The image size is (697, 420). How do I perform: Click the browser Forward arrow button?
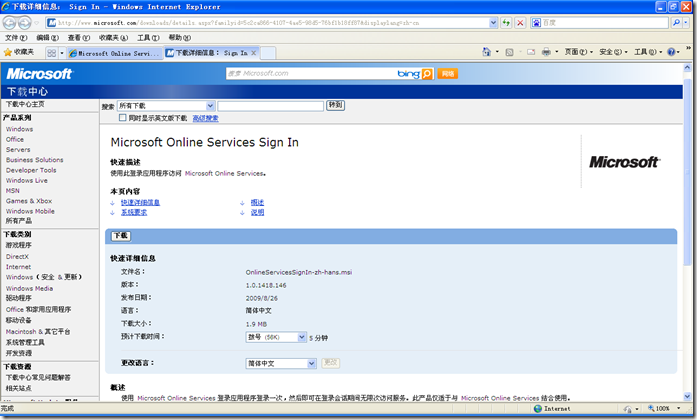(x=24, y=22)
